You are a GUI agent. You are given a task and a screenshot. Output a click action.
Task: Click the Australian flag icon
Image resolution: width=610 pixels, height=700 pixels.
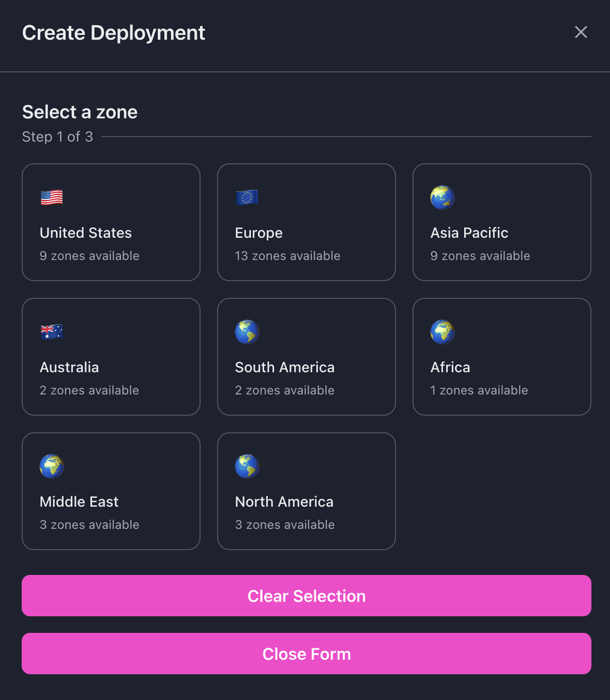click(51, 332)
